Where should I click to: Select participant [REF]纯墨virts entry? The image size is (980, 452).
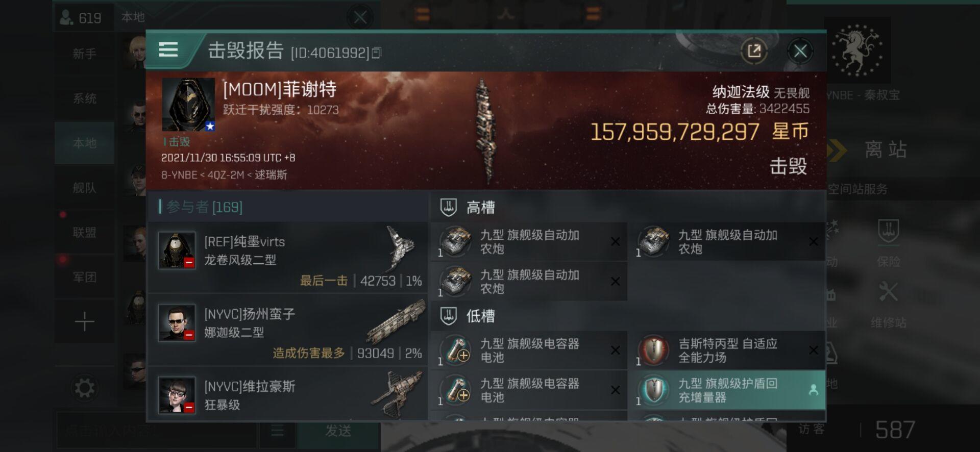(x=287, y=257)
